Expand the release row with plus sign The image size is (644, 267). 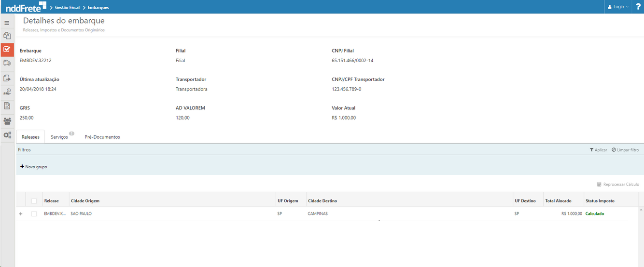pos(21,214)
